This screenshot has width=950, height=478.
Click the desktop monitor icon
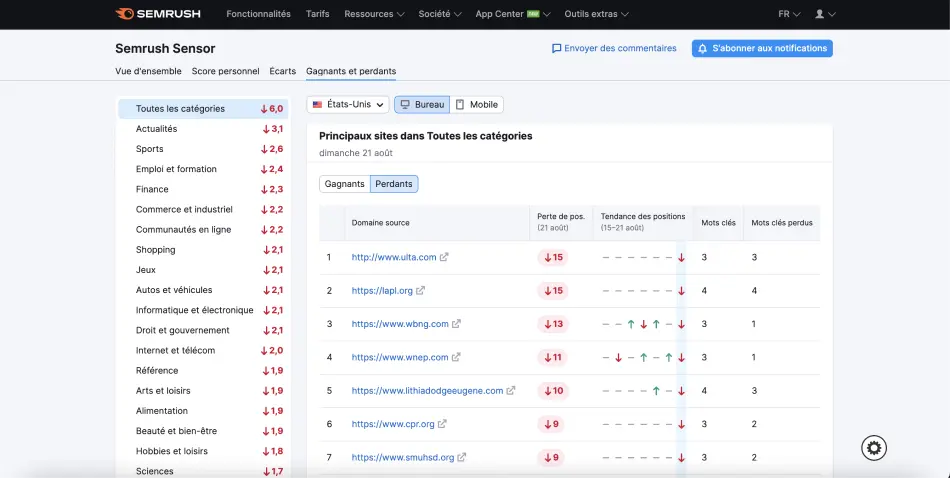click(405, 104)
